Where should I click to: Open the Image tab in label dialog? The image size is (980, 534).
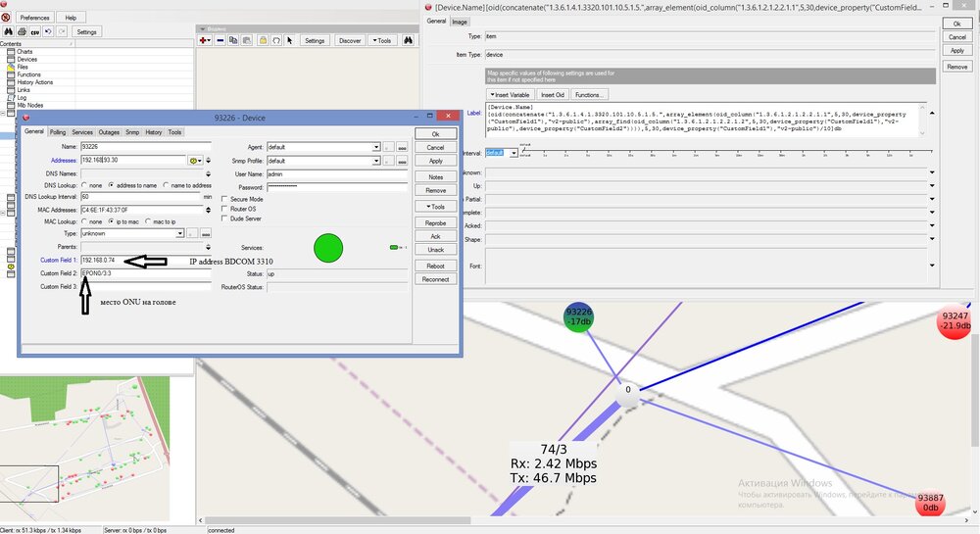pyautogui.click(x=459, y=22)
